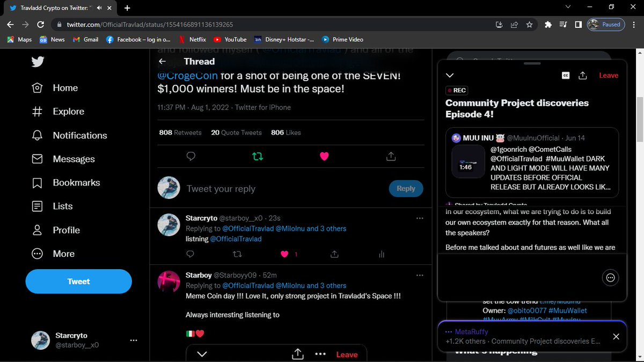This screenshot has width=644, height=362.
Task: Open Lists in the sidebar
Action: [52, 206]
